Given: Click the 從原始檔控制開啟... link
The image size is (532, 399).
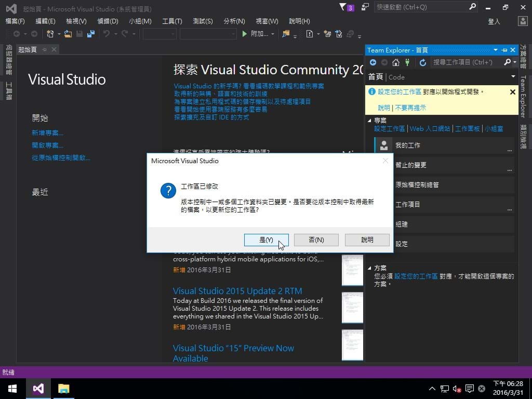Looking at the screenshot, I should pyautogui.click(x=61, y=158).
